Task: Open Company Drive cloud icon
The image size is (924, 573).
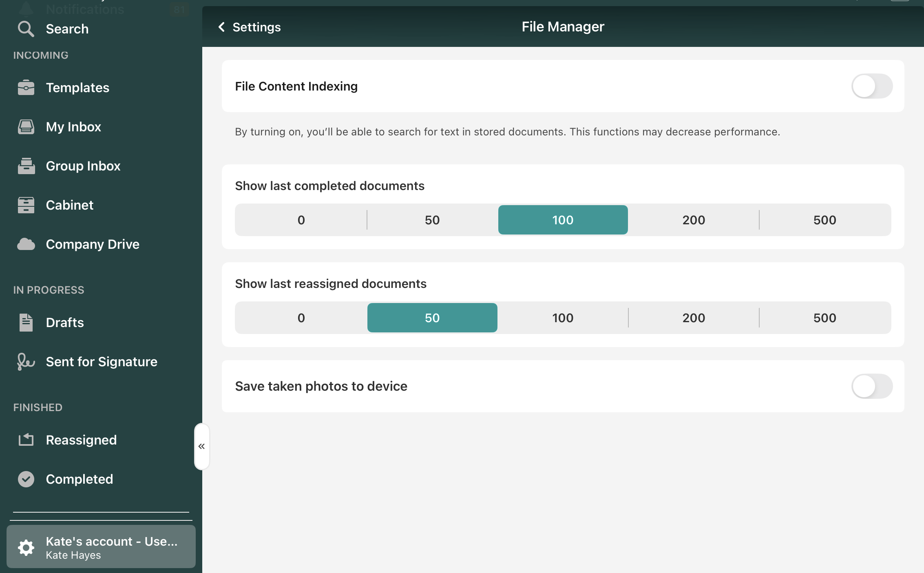Action: [x=26, y=244]
